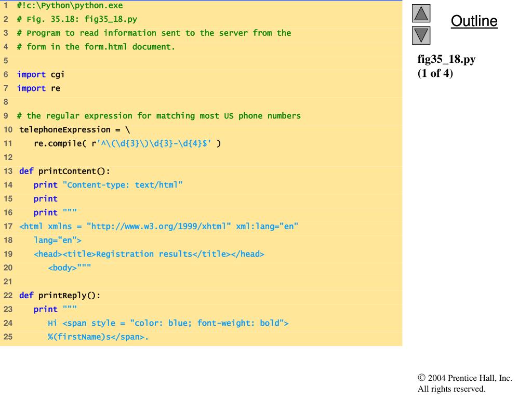Screen dimensions: 532x399
Task: Click the Registration results title line
Action: 149,254
